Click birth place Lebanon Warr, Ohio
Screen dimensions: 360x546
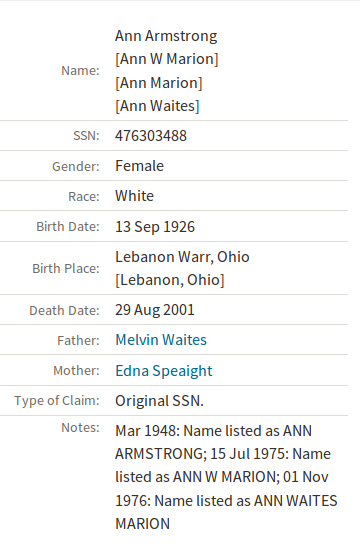point(182,257)
